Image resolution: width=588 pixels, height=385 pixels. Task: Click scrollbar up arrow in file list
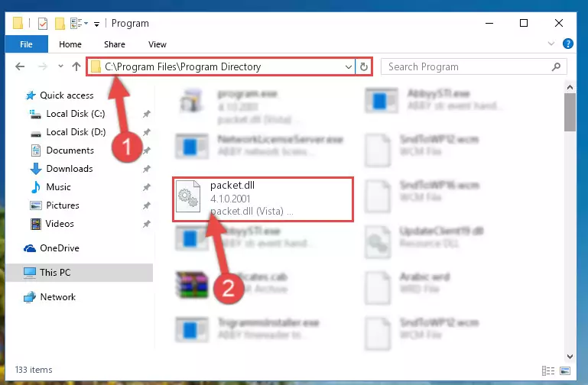(570, 87)
